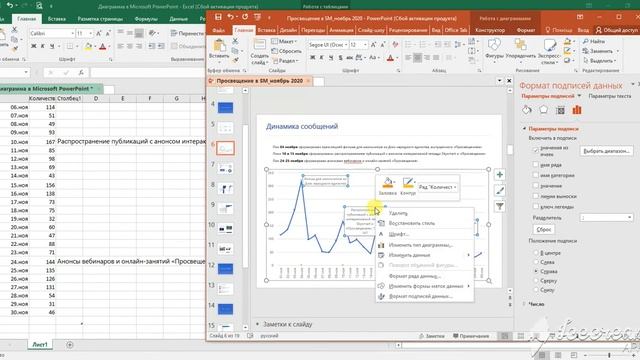Check the 'имя ряда' checkbox

point(536,164)
